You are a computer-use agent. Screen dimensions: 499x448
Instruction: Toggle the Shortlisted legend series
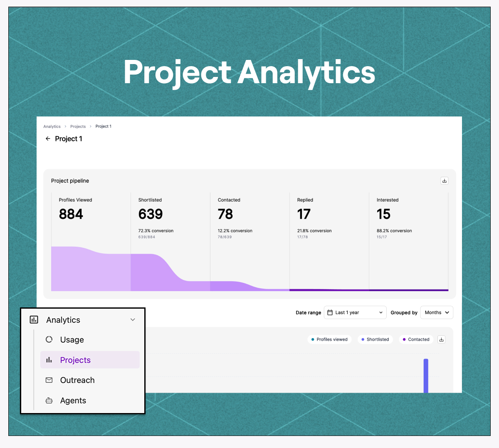point(375,339)
